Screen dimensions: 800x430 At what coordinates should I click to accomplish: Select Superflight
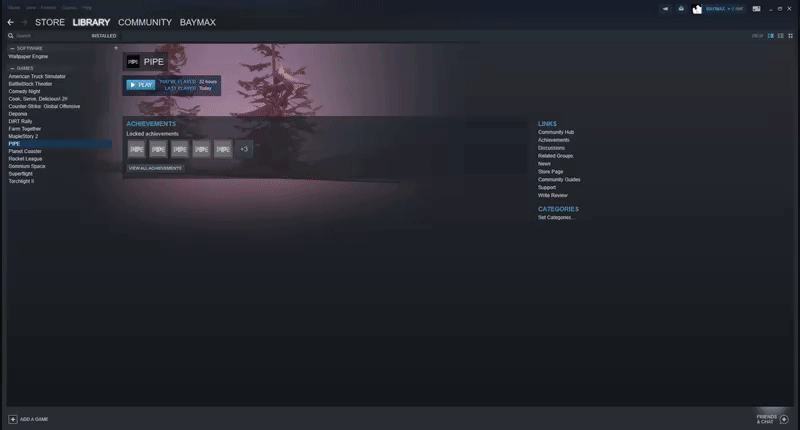tap(20, 173)
